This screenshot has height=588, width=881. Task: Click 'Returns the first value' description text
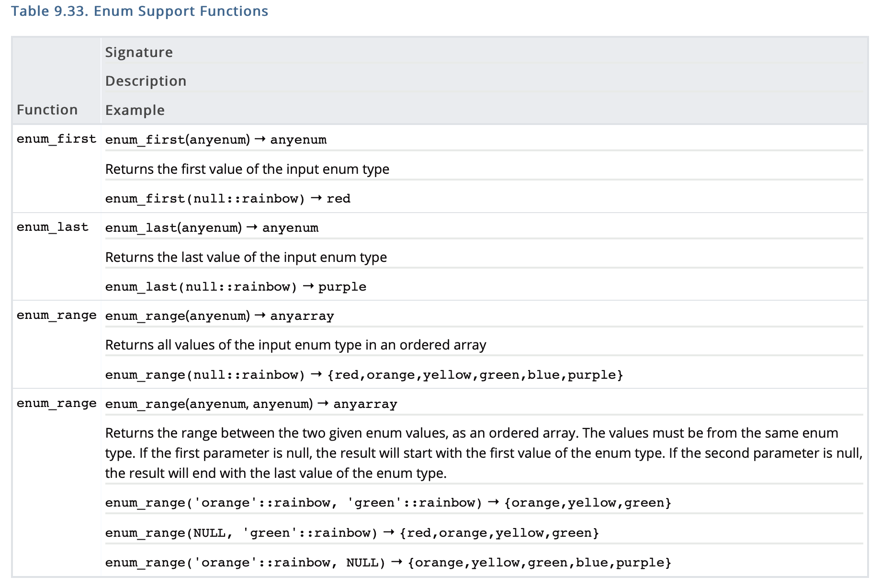tap(247, 169)
